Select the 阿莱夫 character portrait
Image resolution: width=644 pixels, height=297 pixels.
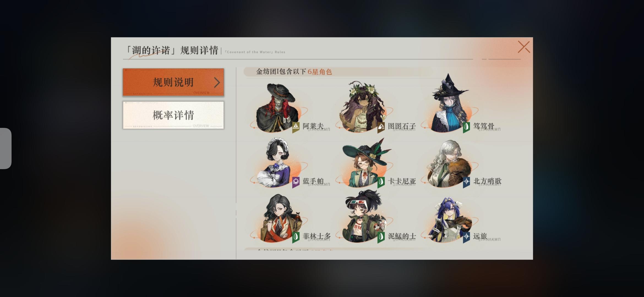(276, 108)
